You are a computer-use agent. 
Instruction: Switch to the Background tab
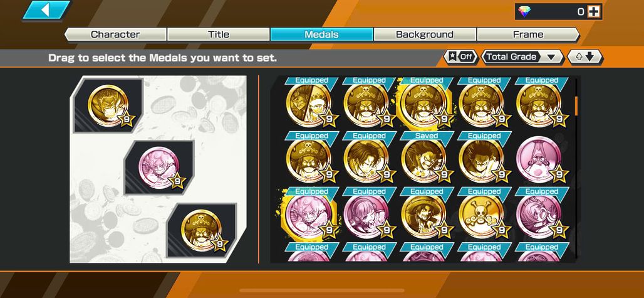point(425,35)
